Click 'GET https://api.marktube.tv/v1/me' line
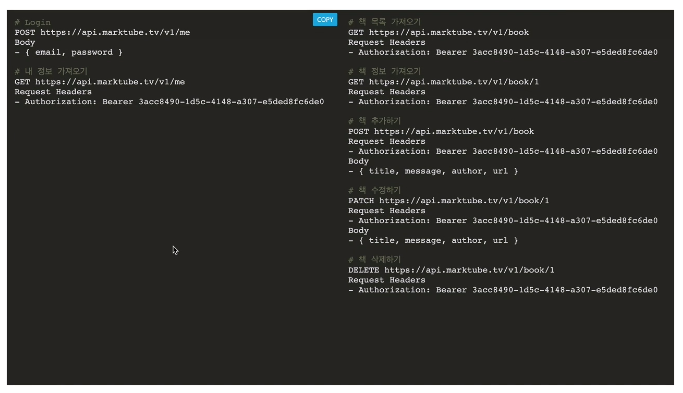The image size is (683, 393). coord(100,82)
